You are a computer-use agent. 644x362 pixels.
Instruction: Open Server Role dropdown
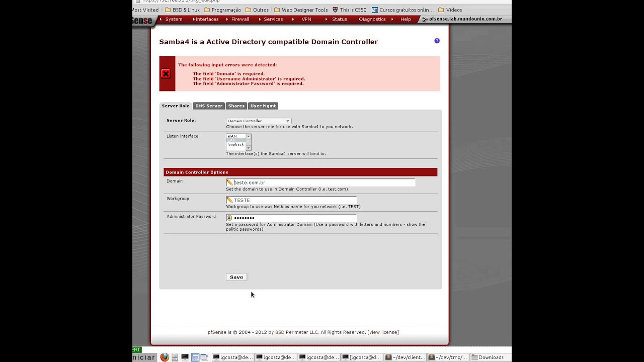(x=259, y=121)
